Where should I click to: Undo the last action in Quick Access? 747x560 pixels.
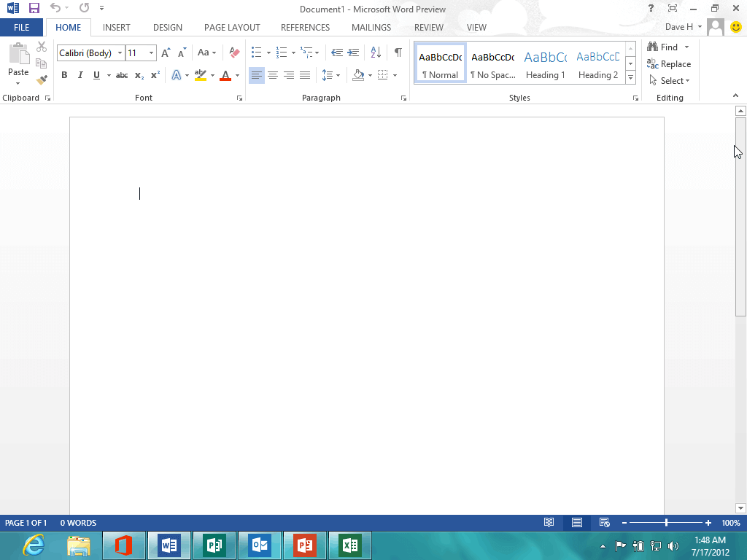pos(55,8)
